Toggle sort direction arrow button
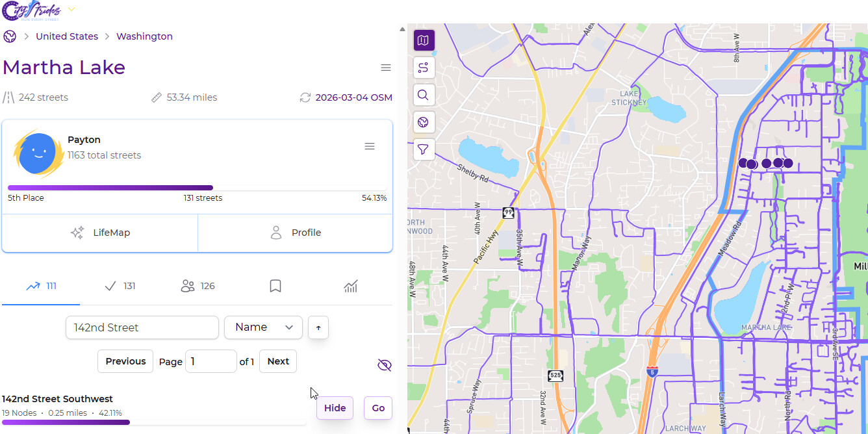 (x=318, y=328)
